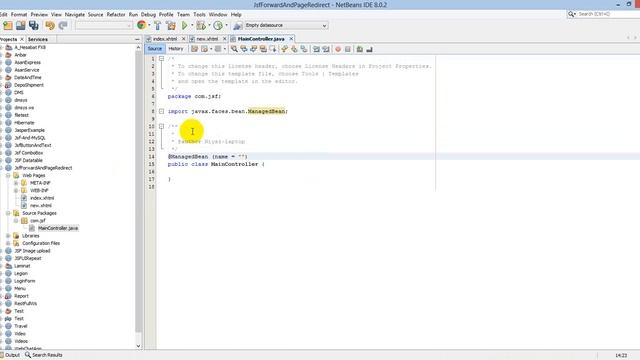Expand the Configuration Files tree node

[x=8, y=243]
